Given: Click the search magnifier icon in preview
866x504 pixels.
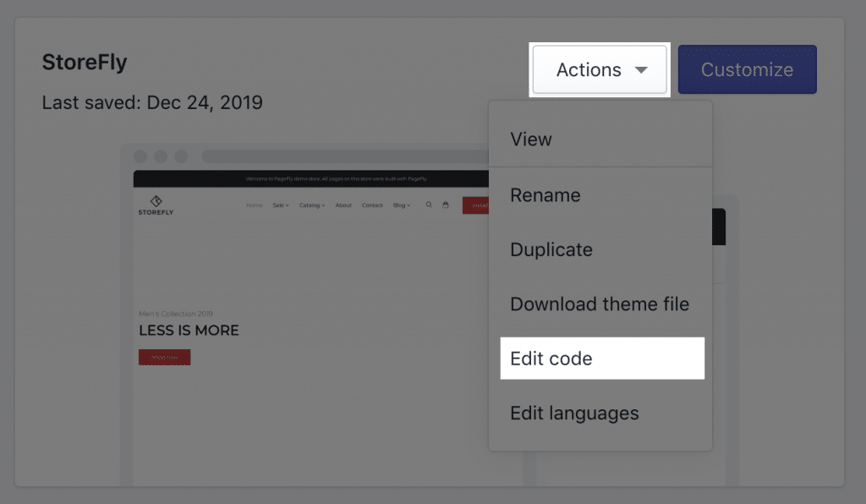Looking at the screenshot, I should 429,205.
